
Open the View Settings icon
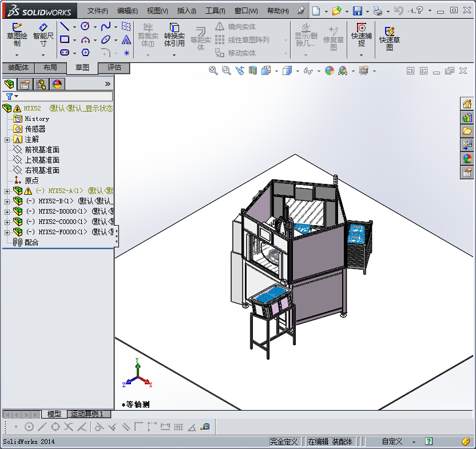pyautogui.click(x=364, y=71)
